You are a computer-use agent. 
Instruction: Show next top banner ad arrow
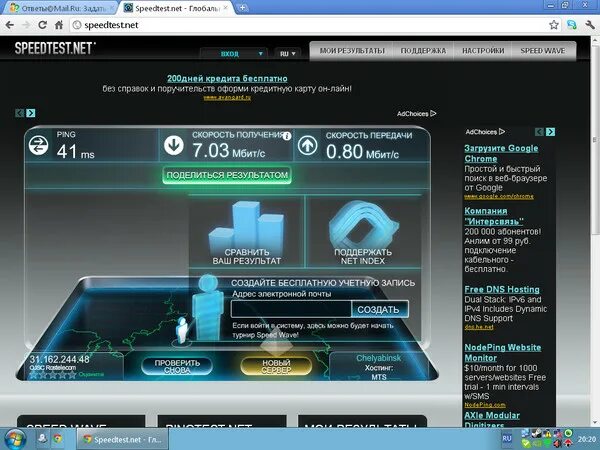click(x=31, y=113)
